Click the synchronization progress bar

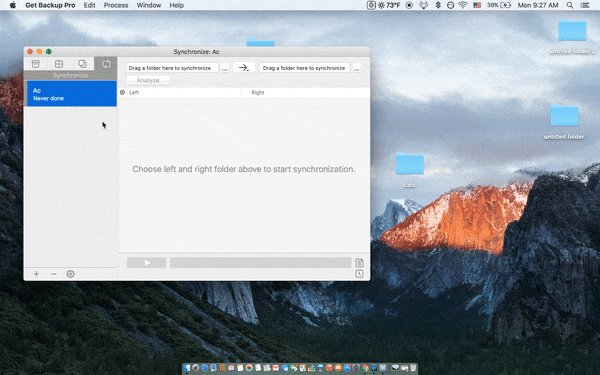(261, 263)
